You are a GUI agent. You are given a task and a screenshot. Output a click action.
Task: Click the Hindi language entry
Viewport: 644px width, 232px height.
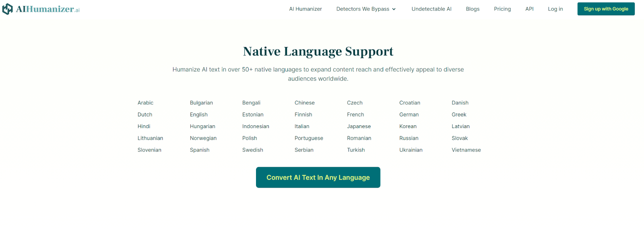click(144, 126)
